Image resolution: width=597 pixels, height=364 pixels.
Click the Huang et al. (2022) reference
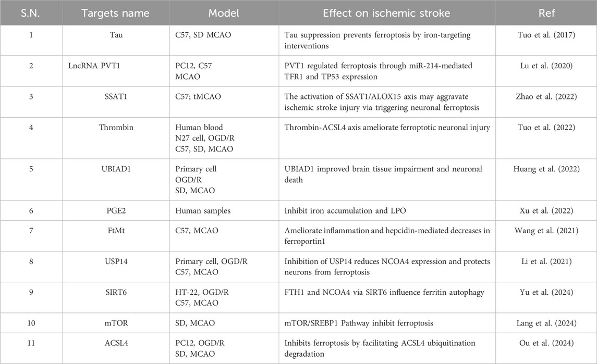546,169
